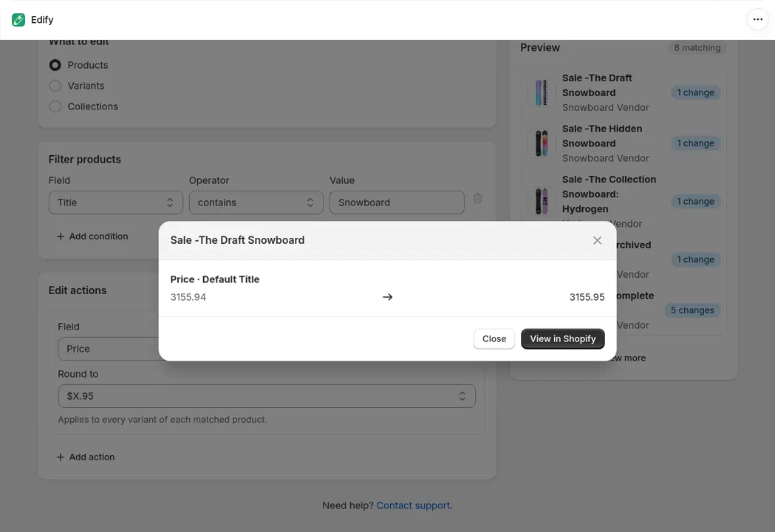Click the Hidden Snowboard product thumbnail
Viewport: 775px width, 532px height.
point(542,143)
